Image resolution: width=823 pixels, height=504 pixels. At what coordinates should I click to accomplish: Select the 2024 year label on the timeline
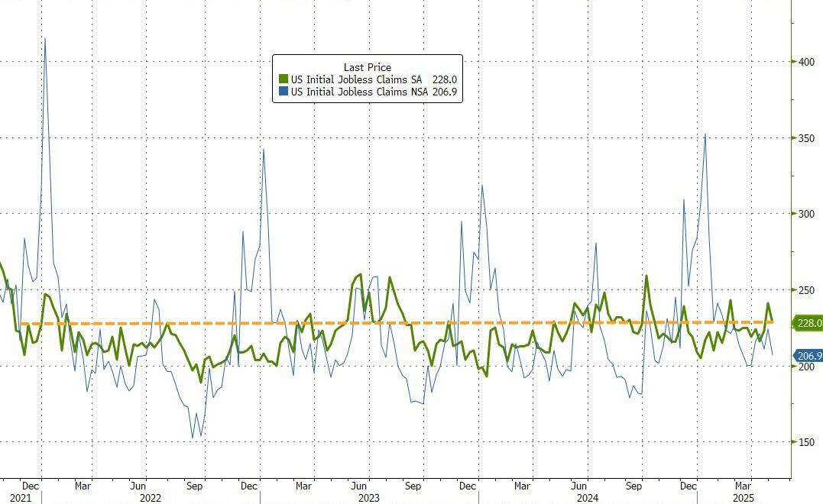tap(588, 497)
